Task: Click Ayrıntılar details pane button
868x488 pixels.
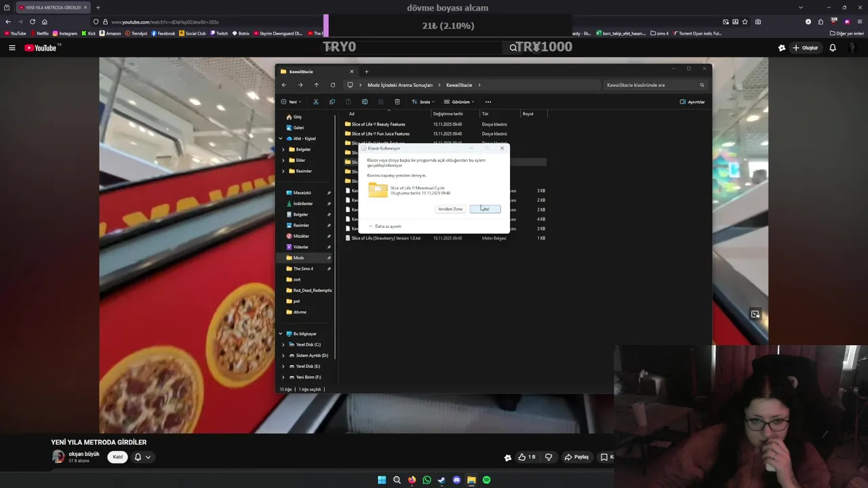Action: [692, 102]
